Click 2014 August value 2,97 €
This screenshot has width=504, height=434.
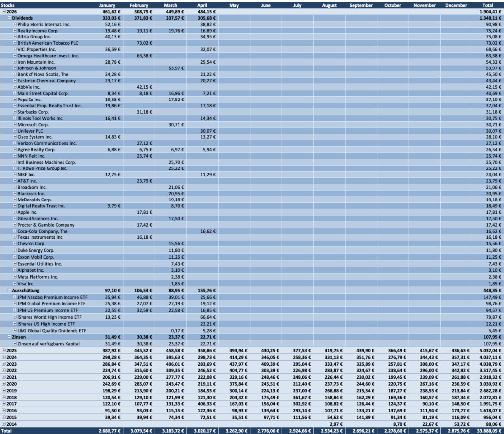pyautogui.click(x=336, y=424)
